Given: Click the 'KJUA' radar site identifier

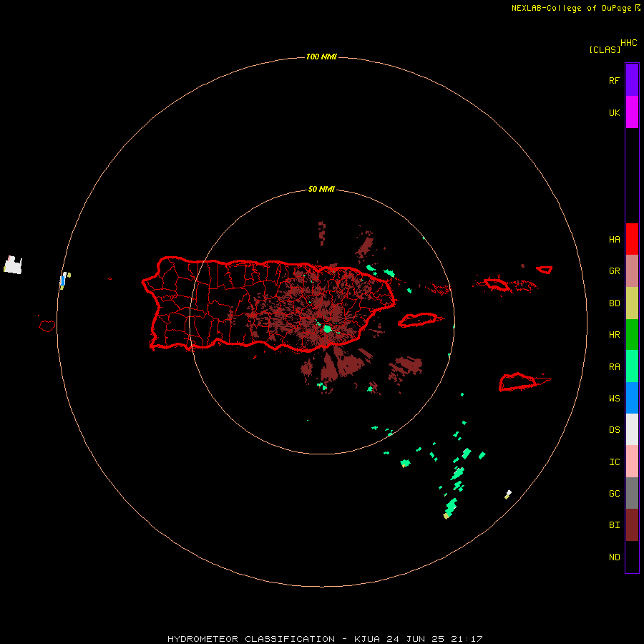Looking at the screenshot, I should (367, 639).
